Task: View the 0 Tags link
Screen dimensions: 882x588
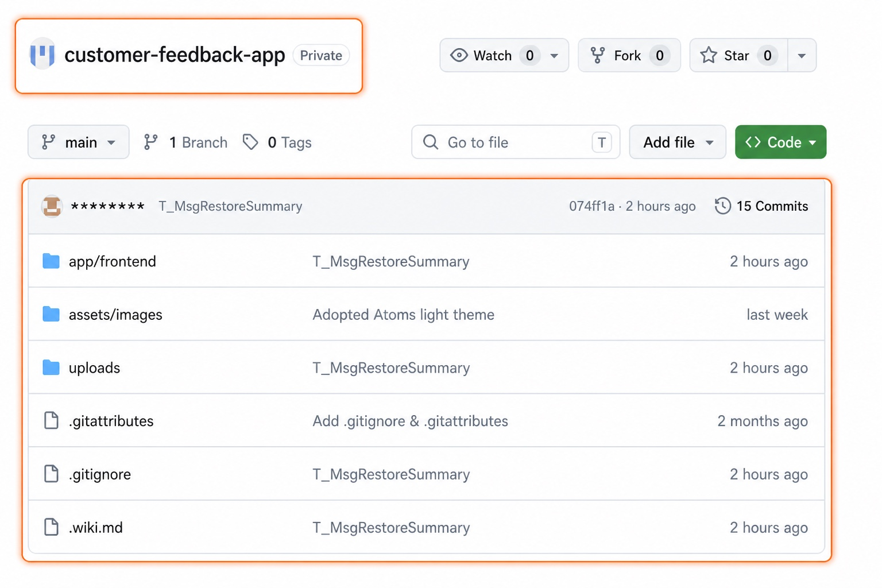Action: pyautogui.click(x=277, y=142)
